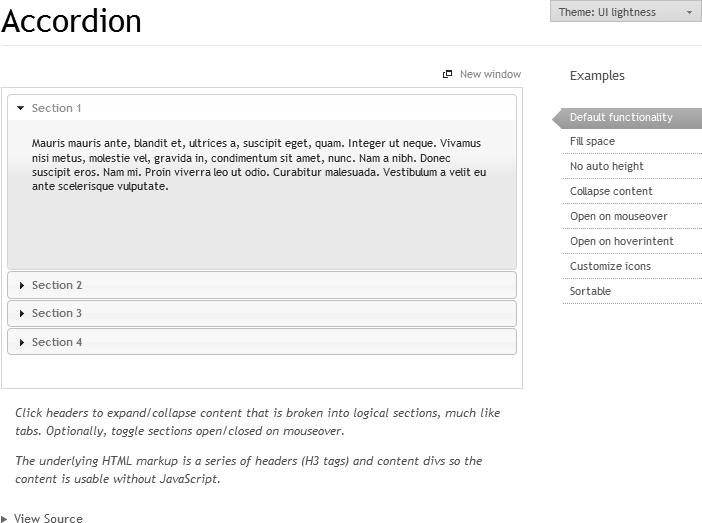The height and width of the screenshot is (523, 702).
Task: Click the Section 3 header label
Action: pyautogui.click(x=57, y=313)
